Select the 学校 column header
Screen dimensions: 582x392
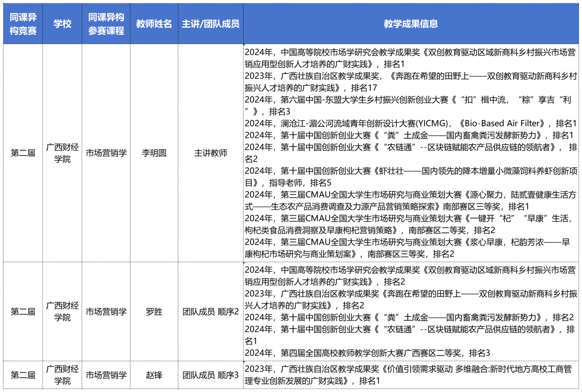pos(63,24)
